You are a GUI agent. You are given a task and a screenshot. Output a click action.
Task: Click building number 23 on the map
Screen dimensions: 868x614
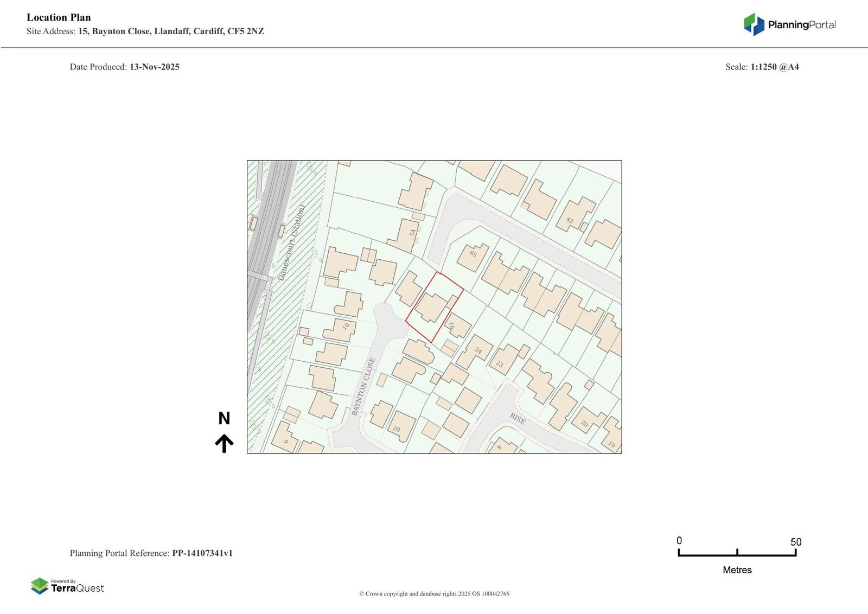[x=500, y=364]
